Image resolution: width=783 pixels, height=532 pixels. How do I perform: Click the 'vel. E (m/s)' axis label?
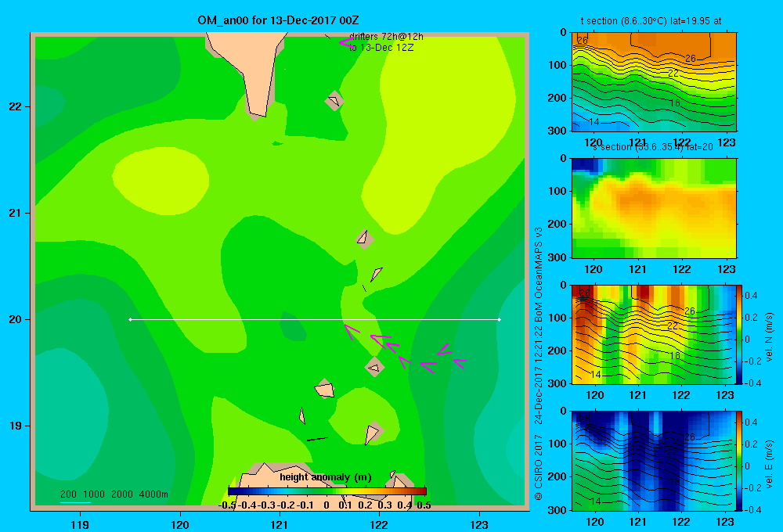coord(770,463)
